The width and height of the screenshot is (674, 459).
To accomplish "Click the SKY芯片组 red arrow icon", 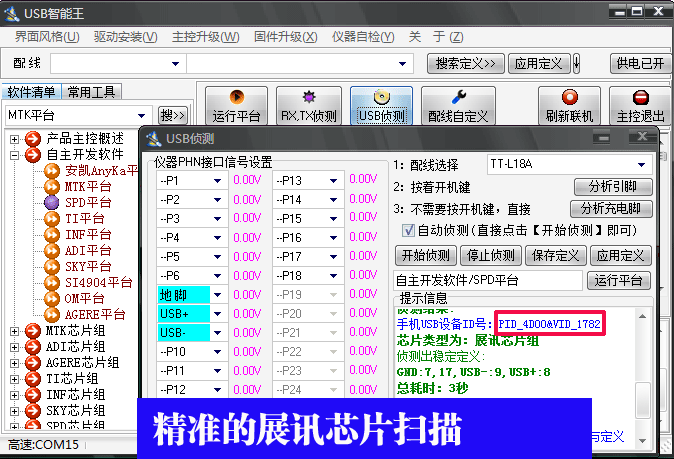I will click(x=33, y=410).
